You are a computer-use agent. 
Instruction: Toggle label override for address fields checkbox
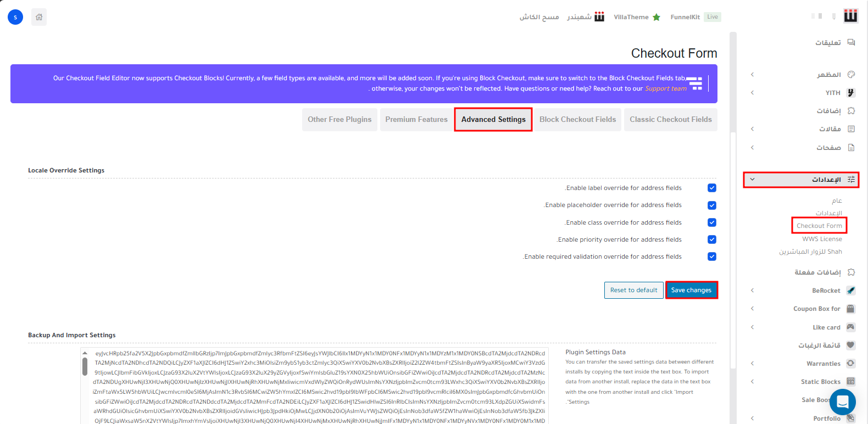coord(712,188)
